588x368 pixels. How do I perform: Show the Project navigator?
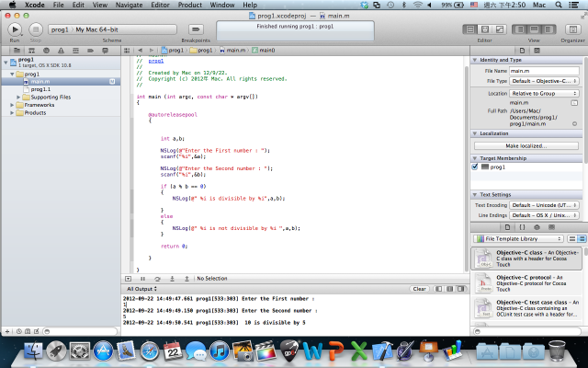[17, 51]
